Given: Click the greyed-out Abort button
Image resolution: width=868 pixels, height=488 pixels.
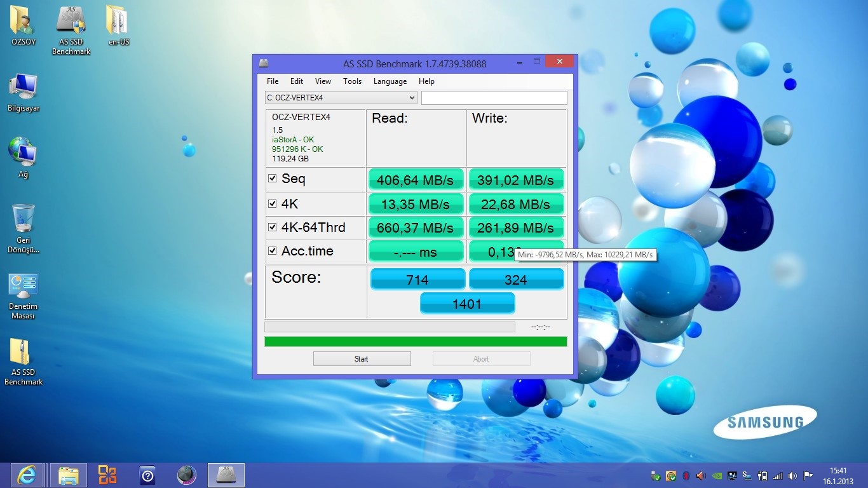Looking at the screenshot, I should 481,359.
